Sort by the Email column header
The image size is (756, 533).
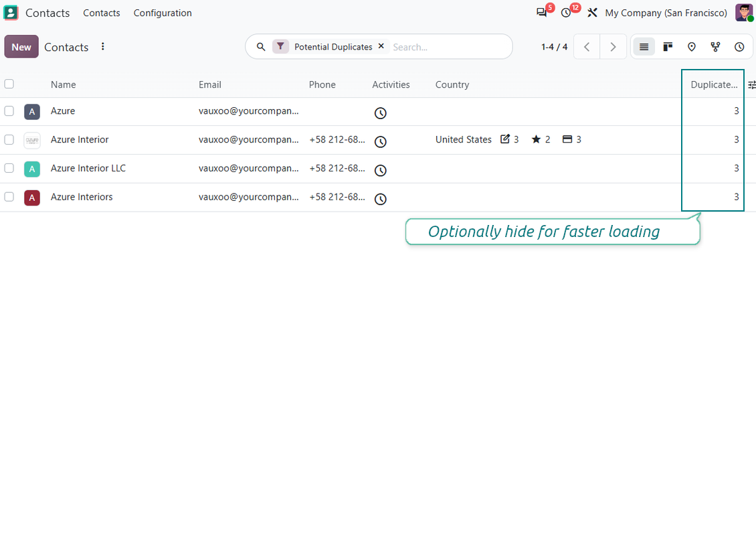click(x=209, y=84)
